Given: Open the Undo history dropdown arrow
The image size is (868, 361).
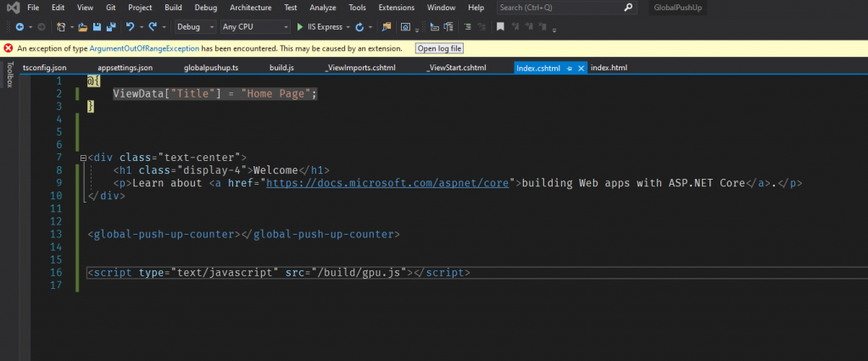Looking at the screenshot, I should 142,27.
